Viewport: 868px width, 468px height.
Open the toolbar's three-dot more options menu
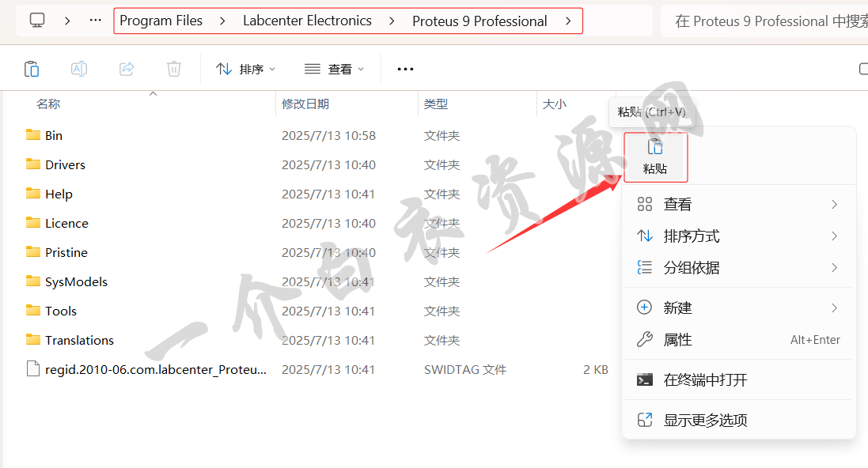pos(405,69)
